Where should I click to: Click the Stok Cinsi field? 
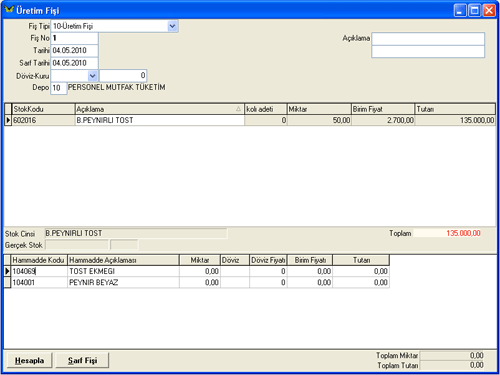136,233
